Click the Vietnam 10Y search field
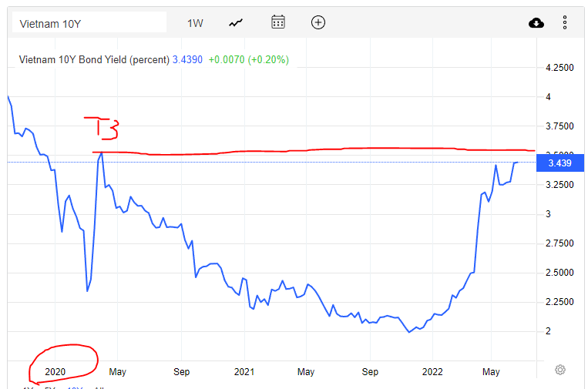 coord(89,23)
